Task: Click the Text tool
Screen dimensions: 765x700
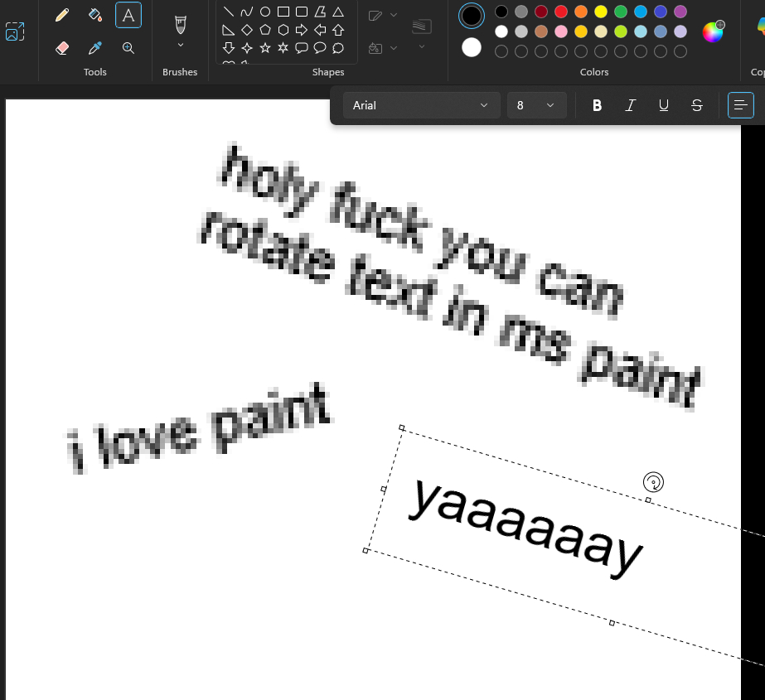Action: pyautogui.click(x=128, y=15)
